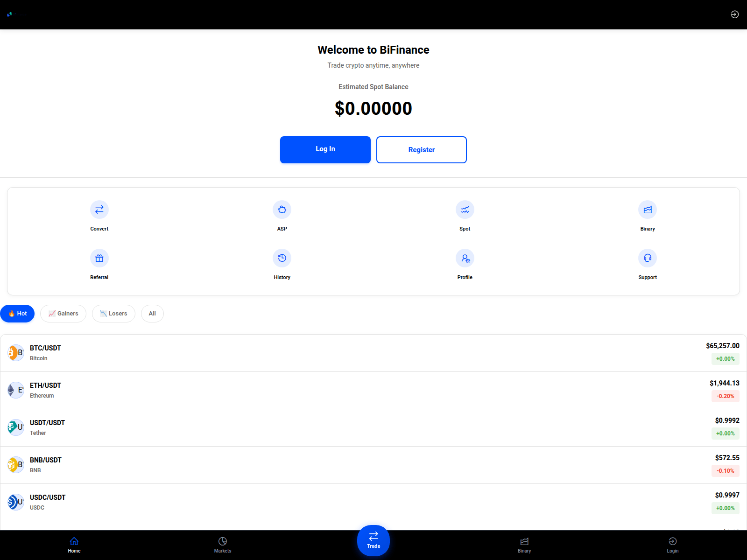Click the login arrow icon in the top bar
This screenshot has height=560, width=747.
(735, 14)
